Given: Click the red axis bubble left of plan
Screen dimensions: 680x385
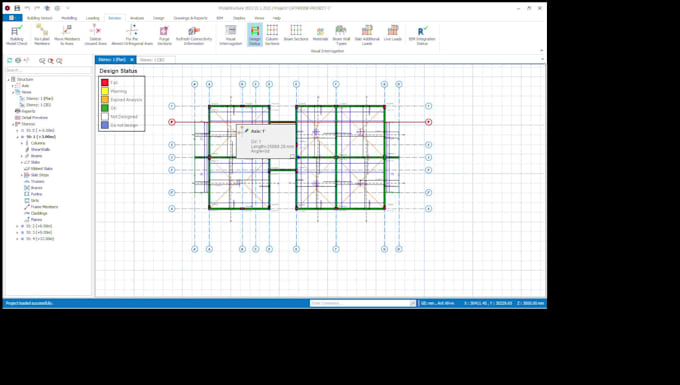Looking at the screenshot, I should 172,122.
